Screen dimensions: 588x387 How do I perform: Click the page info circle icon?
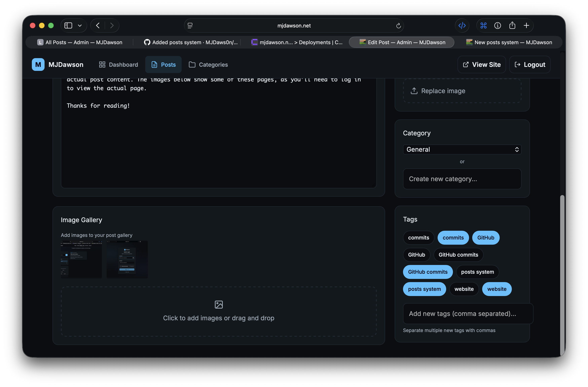click(x=497, y=25)
